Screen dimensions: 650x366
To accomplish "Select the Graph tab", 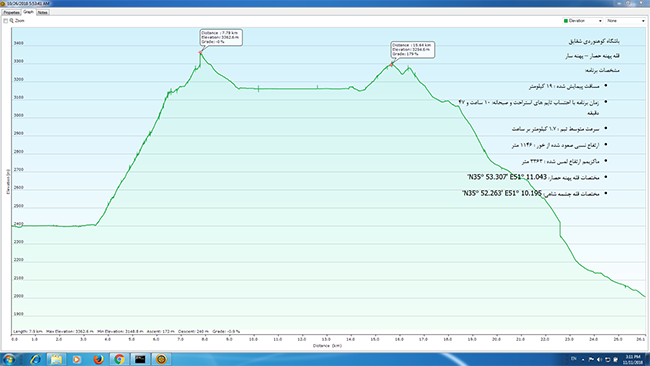I will pyautogui.click(x=28, y=12).
